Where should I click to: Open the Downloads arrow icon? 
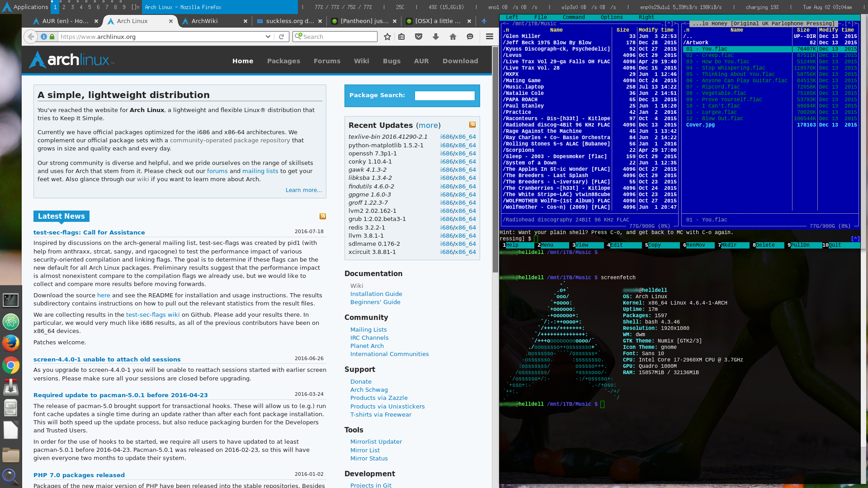[x=436, y=37]
